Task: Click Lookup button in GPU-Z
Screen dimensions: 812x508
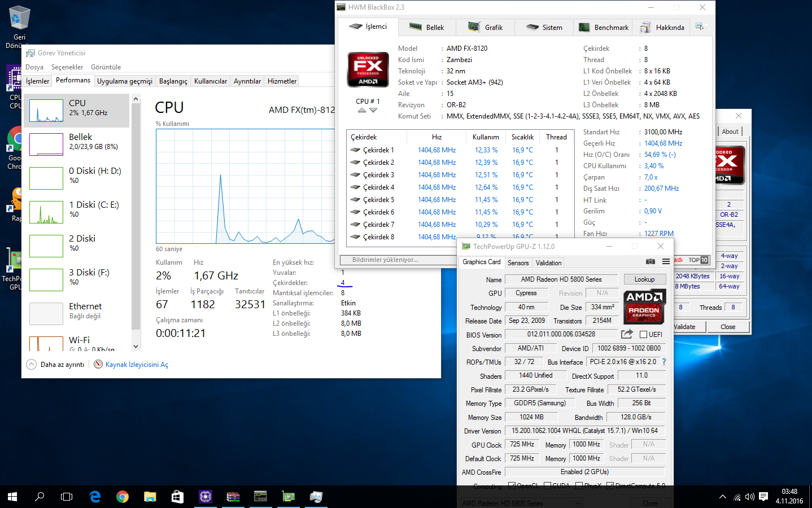Action: click(644, 279)
